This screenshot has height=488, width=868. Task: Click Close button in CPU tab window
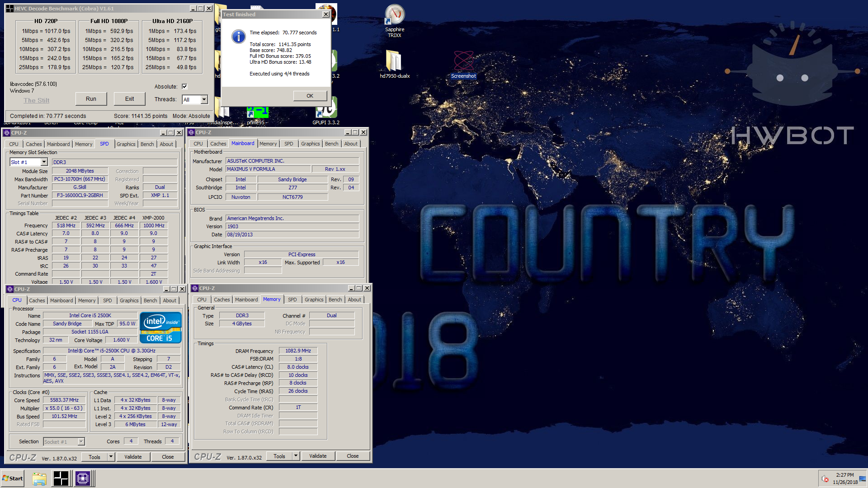pos(168,457)
